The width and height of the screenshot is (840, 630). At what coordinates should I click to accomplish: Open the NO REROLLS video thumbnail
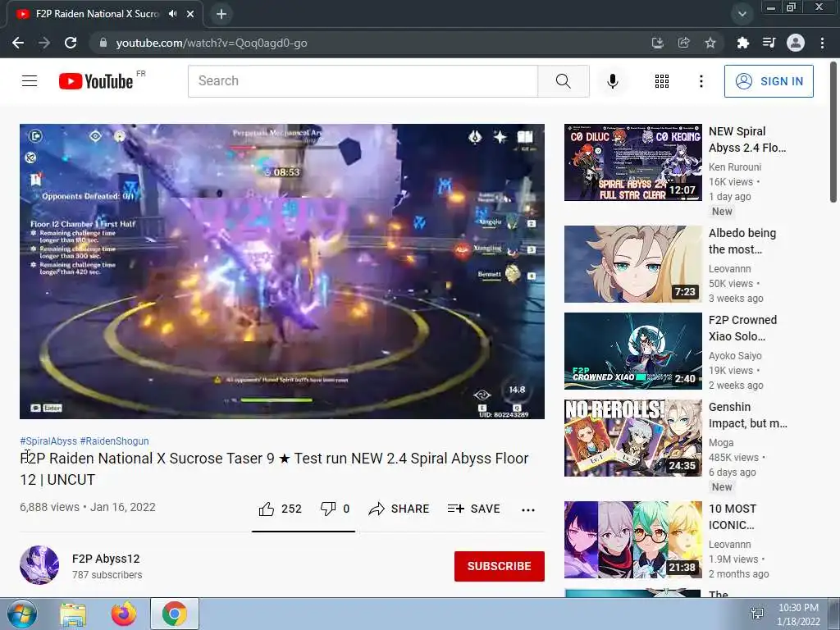(x=632, y=438)
